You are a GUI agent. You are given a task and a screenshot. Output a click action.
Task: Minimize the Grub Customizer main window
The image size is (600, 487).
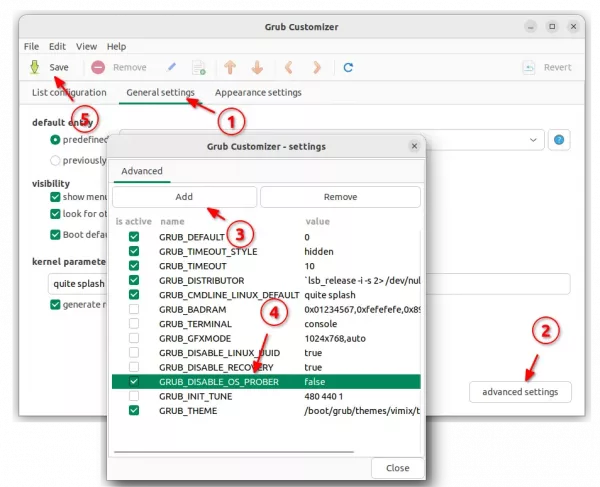530,27
